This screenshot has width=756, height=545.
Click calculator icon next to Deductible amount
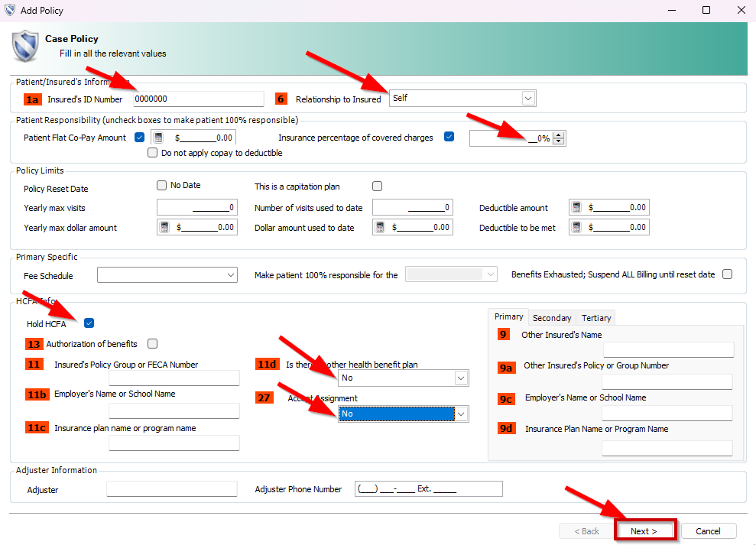click(x=576, y=208)
